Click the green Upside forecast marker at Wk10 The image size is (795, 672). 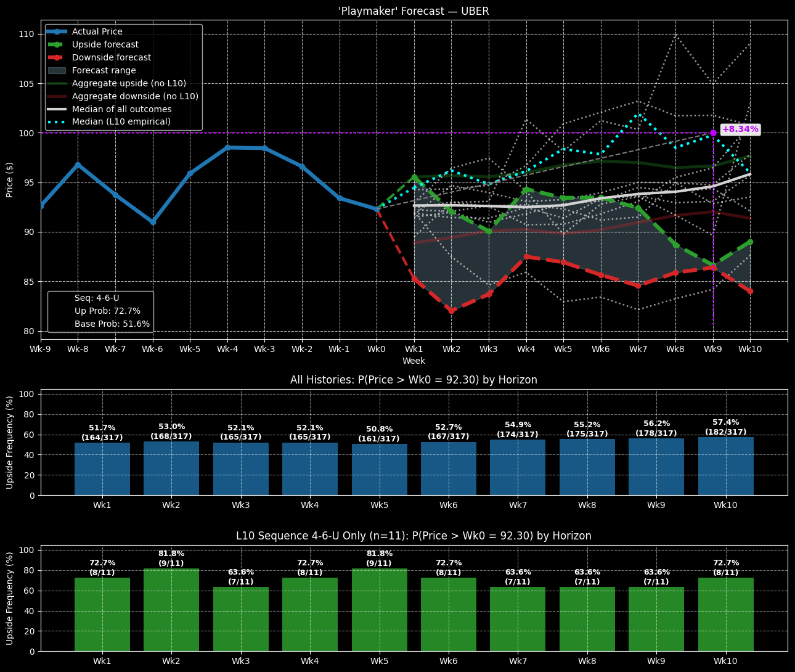750,242
